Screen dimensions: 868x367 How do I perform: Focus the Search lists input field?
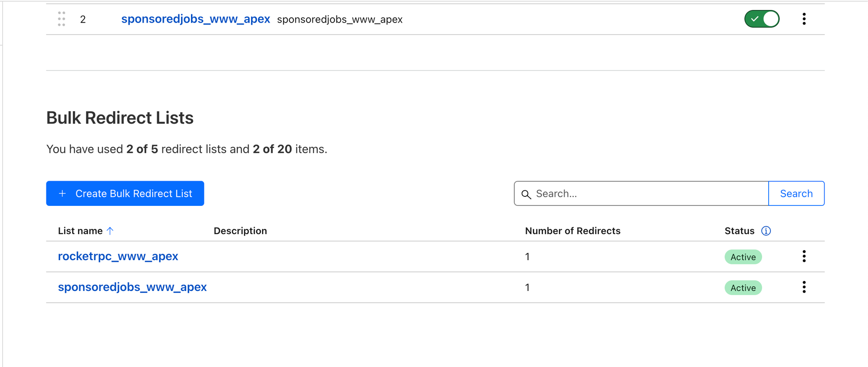pyautogui.click(x=641, y=194)
